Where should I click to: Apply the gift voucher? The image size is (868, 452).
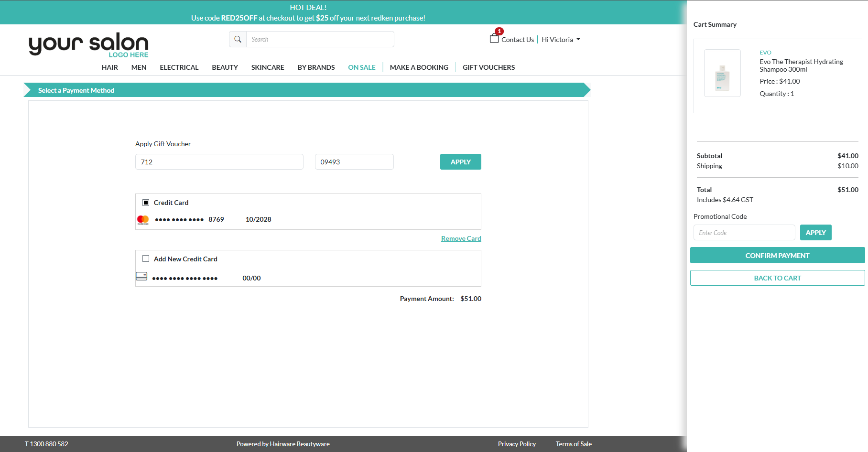[460, 162]
